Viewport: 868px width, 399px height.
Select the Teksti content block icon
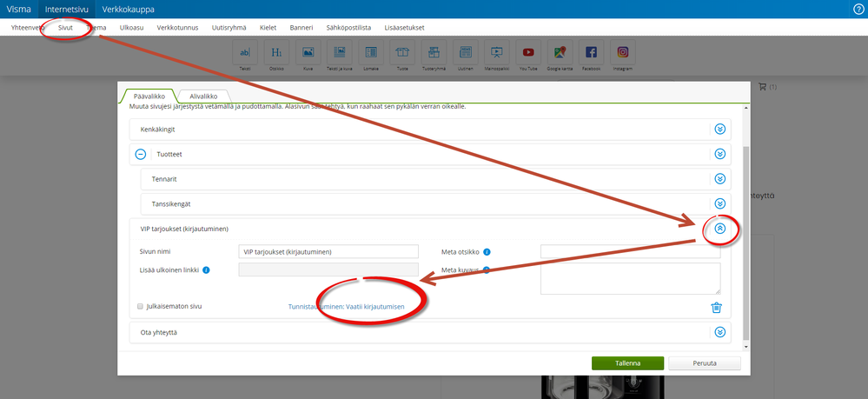pyautogui.click(x=245, y=52)
